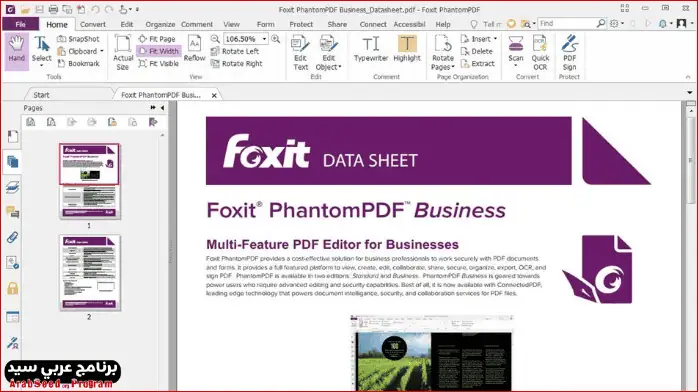Open the File menu
Image resolution: width=698 pixels, height=392 pixels.
point(20,24)
